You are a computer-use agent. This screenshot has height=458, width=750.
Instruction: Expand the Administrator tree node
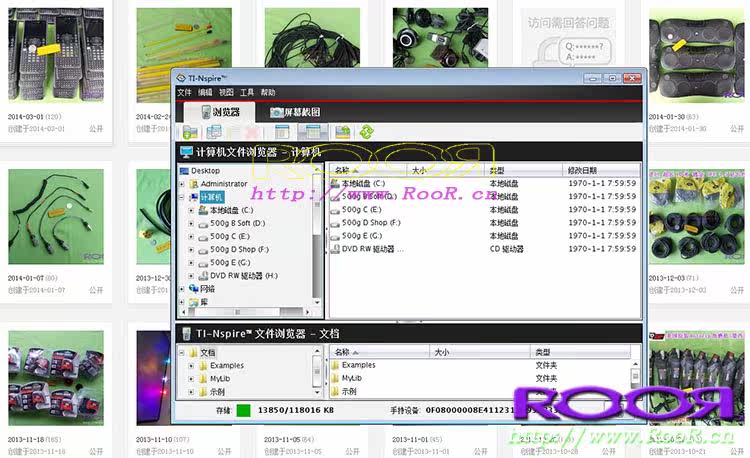click(182, 184)
